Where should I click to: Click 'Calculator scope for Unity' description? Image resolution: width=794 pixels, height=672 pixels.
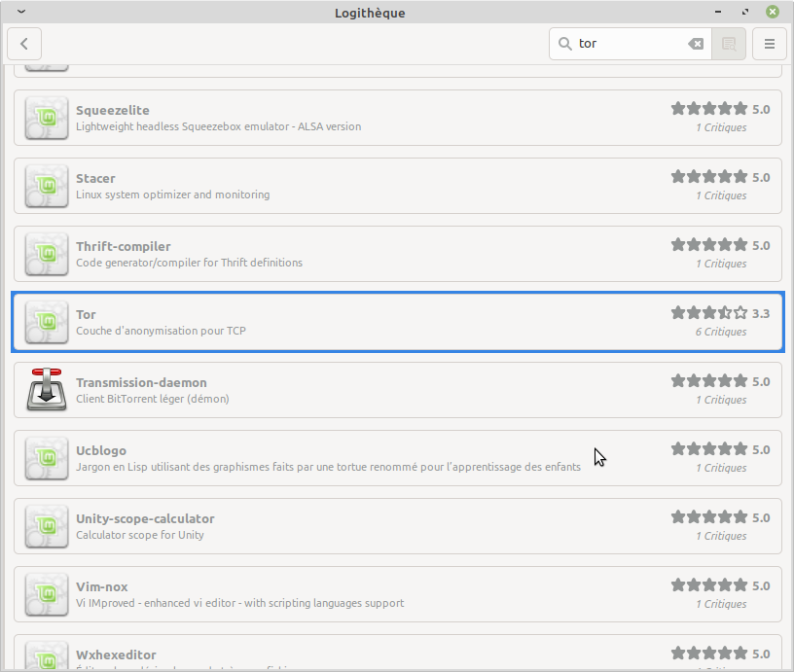140,535
